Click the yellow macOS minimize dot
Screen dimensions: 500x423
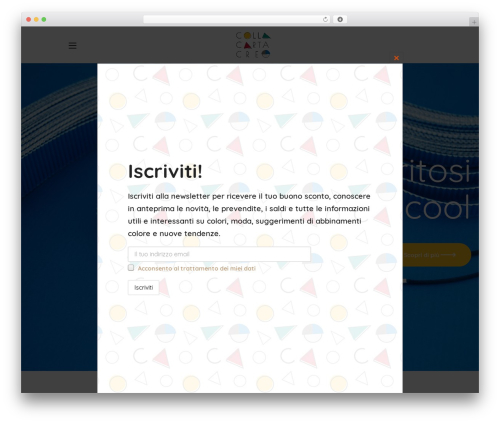point(36,20)
